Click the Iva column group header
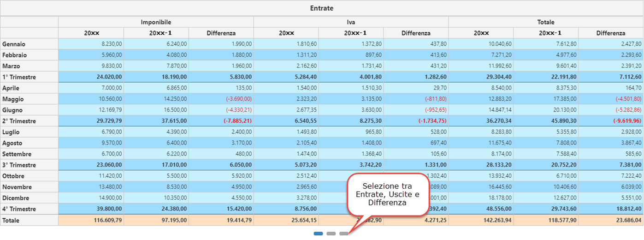This screenshot has height=240, width=644. (351, 22)
